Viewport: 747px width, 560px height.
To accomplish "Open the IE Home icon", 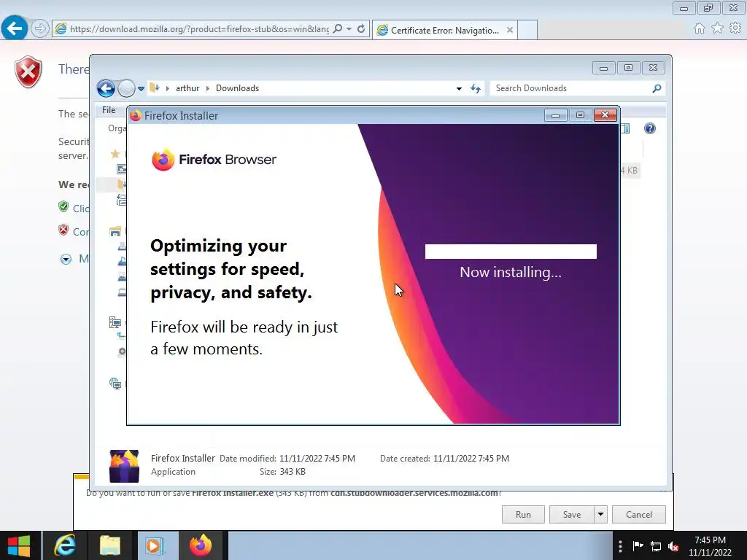I will coord(700,28).
